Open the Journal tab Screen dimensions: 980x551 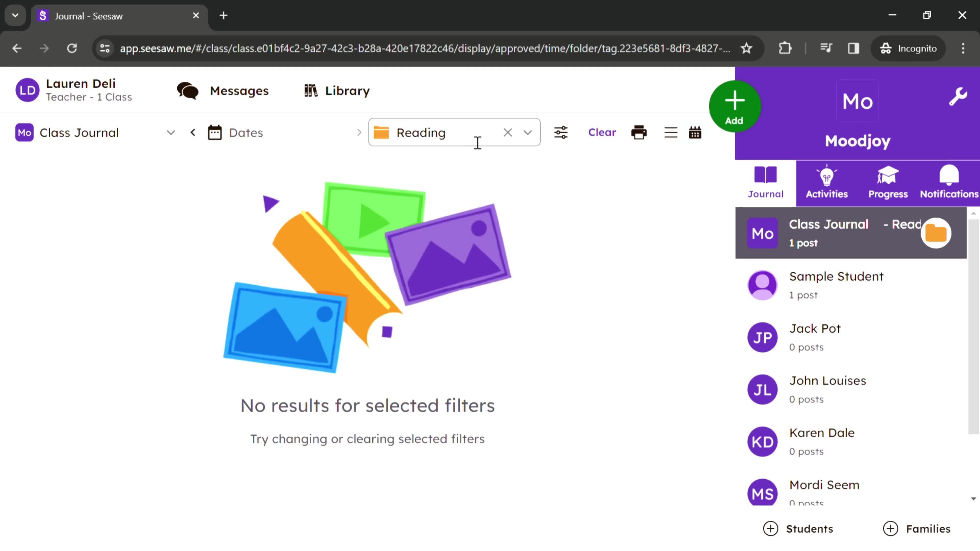click(x=765, y=182)
